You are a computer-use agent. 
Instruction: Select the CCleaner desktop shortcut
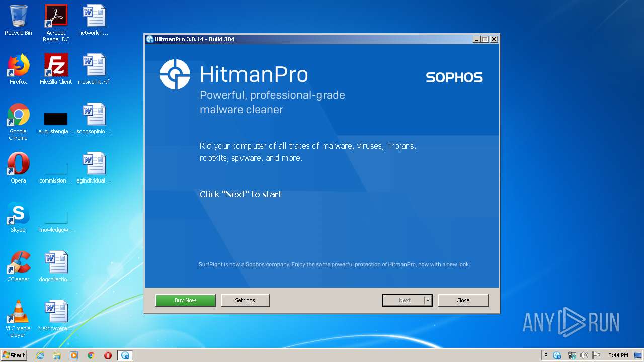click(18, 266)
